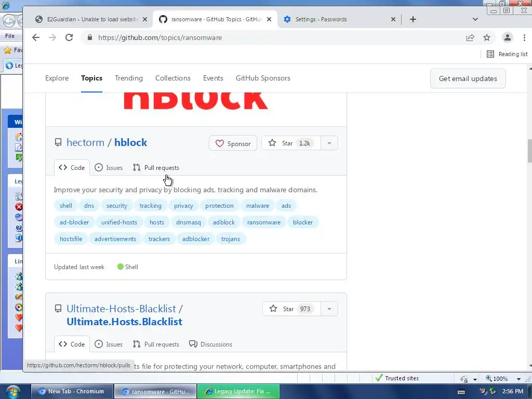Click the privacy topic tag
The height and width of the screenshot is (399, 532).
pyautogui.click(x=183, y=206)
